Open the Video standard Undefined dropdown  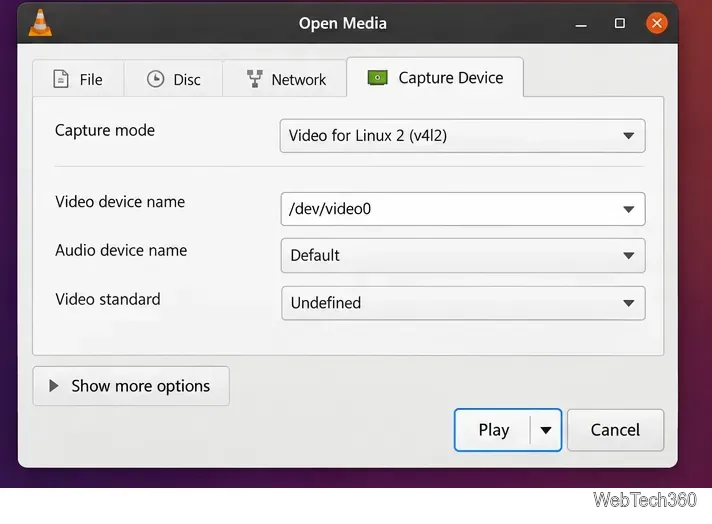463,303
